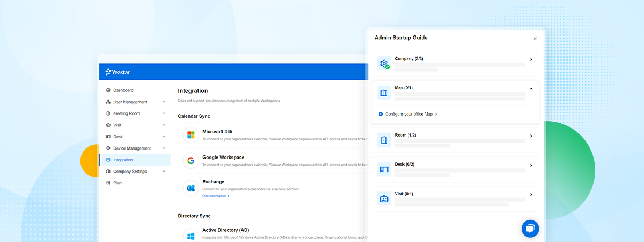Click the Yeastar logo in header
The image size is (644, 242).
click(x=118, y=72)
